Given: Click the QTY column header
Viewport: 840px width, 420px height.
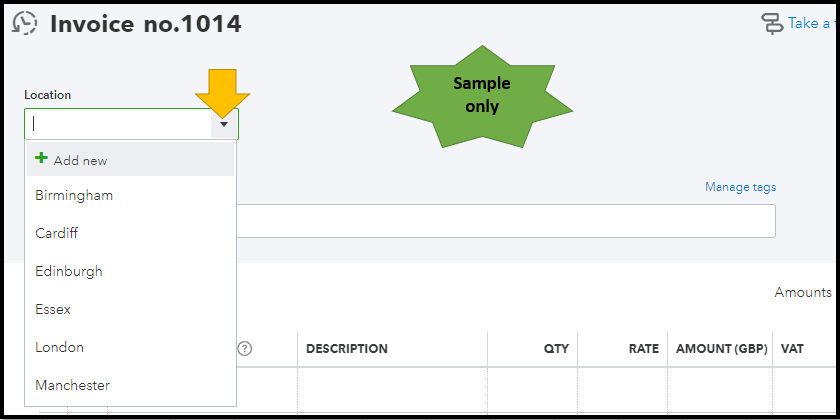Looking at the screenshot, I should click(x=556, y=349).
